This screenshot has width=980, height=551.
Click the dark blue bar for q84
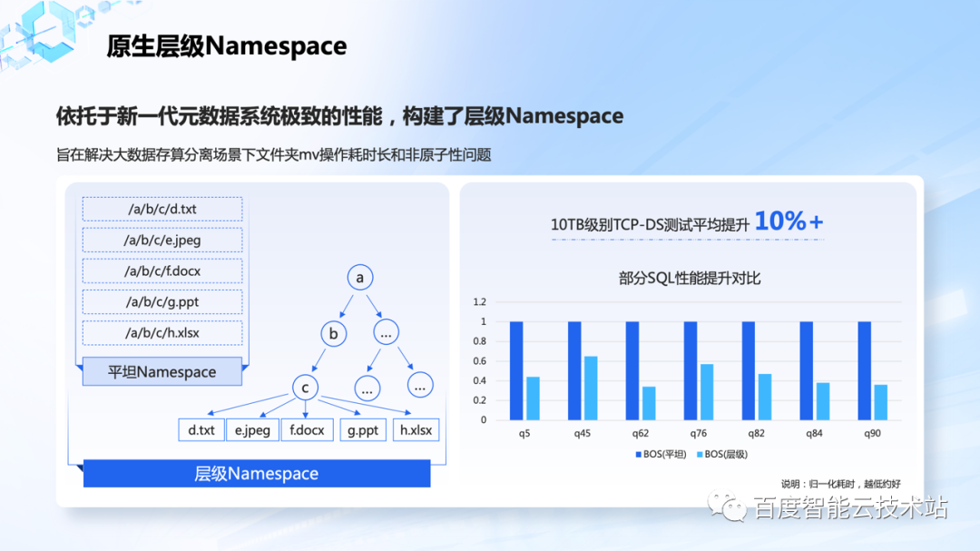(x=807, y=371)
